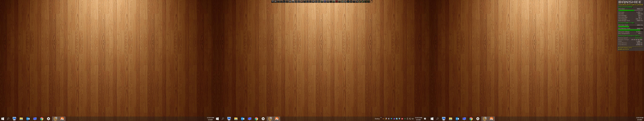Viewport: 644px width, 121px height.
Task: Click the speaker volume tray icon
Action: point(413,119)
